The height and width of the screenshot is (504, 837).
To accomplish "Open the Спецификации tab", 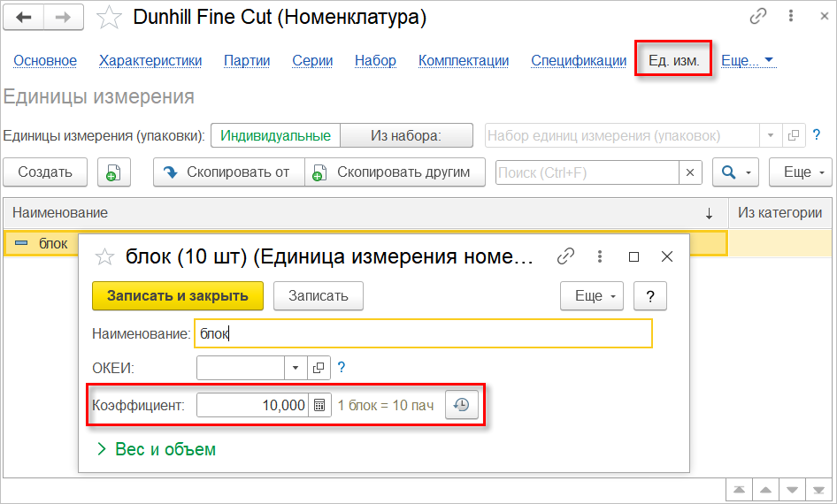I will point(579,61).
